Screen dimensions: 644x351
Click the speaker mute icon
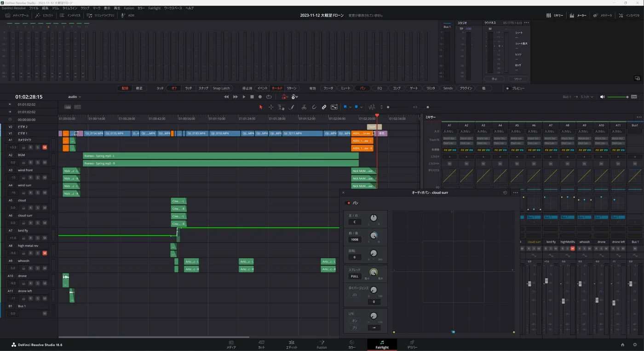pyautogui.click(x=603, y=97)
